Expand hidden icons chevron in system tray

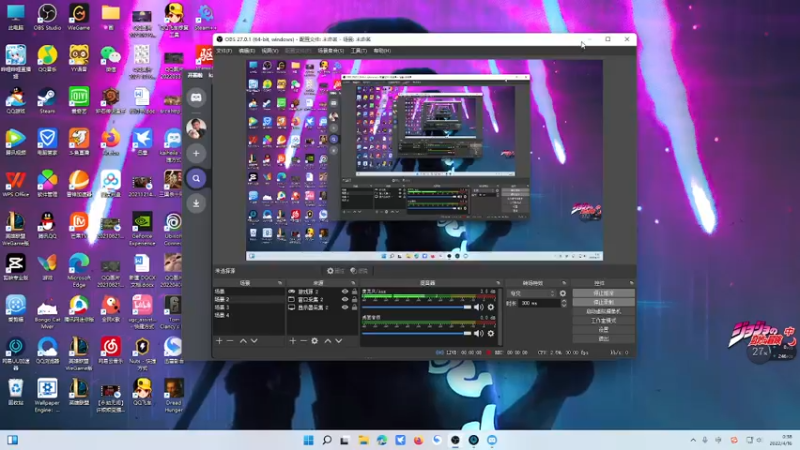(x=693, y=440)
